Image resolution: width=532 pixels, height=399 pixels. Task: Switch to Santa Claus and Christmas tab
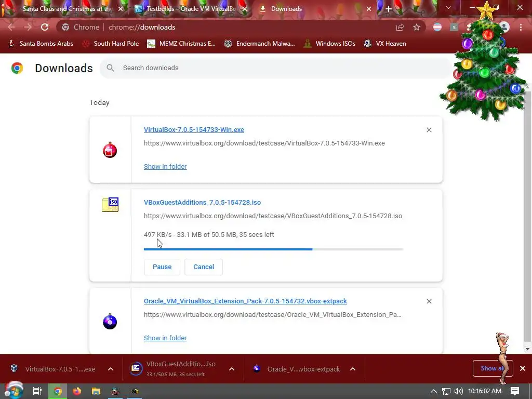[x=67, y=9]
